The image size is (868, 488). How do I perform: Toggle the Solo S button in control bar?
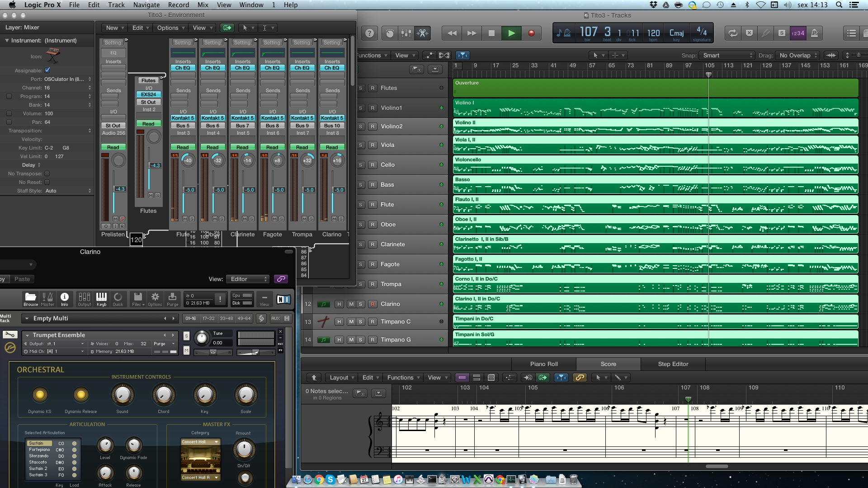tap(782, 33)
